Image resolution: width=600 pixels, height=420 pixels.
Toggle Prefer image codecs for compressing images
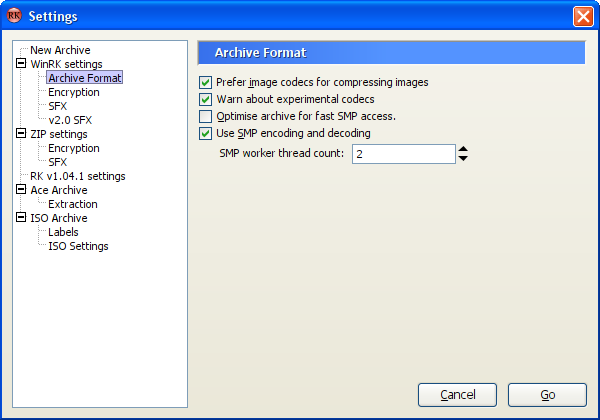pyautogui.click(x=205, y=82)
